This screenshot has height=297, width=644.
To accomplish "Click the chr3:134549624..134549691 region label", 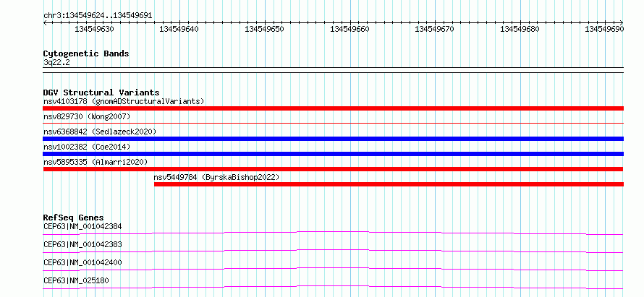I will coord(98,16).
